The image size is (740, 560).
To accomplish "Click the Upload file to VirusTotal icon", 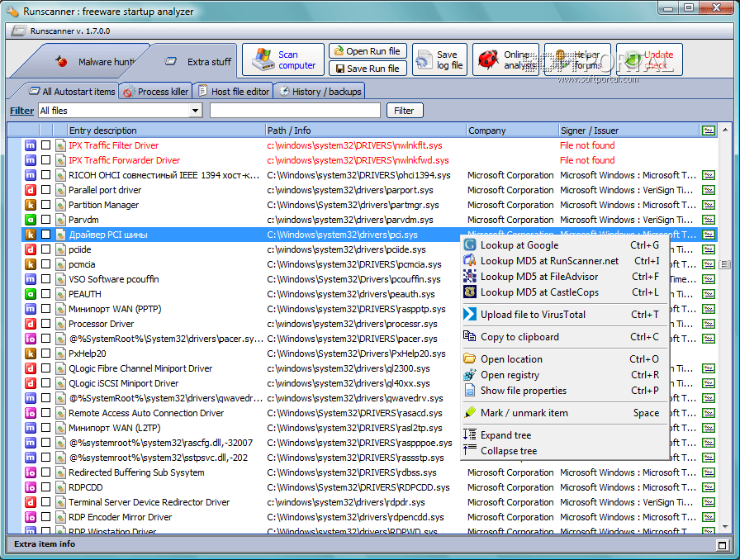I will tap(470, 314).
